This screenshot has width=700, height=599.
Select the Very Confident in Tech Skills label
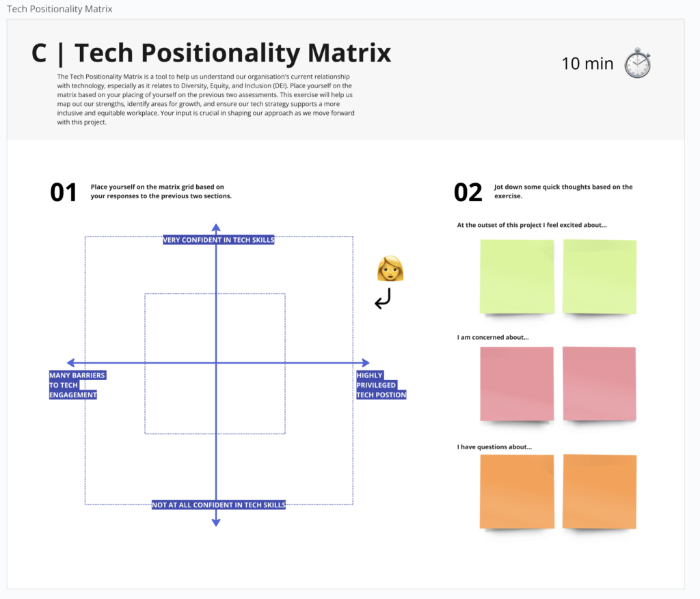point(219,240)
